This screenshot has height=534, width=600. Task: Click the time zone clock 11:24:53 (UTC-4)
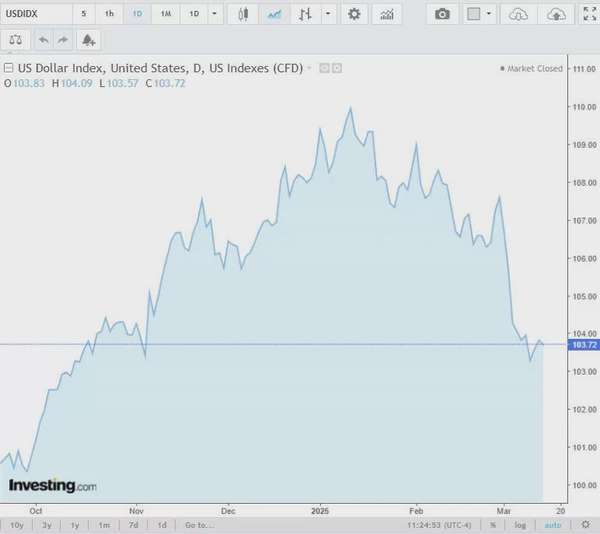pyautogui.click(x=439, y=525)
